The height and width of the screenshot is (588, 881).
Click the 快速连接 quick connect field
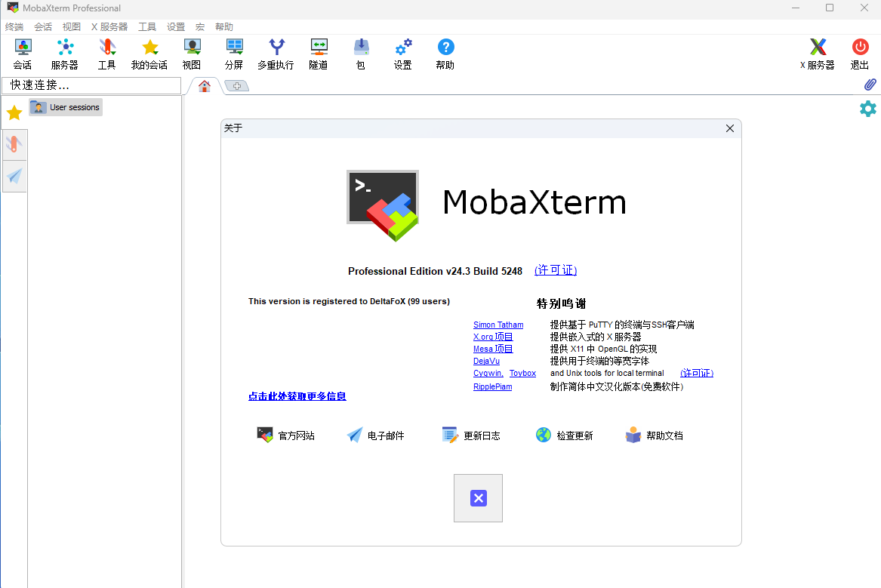91,85
